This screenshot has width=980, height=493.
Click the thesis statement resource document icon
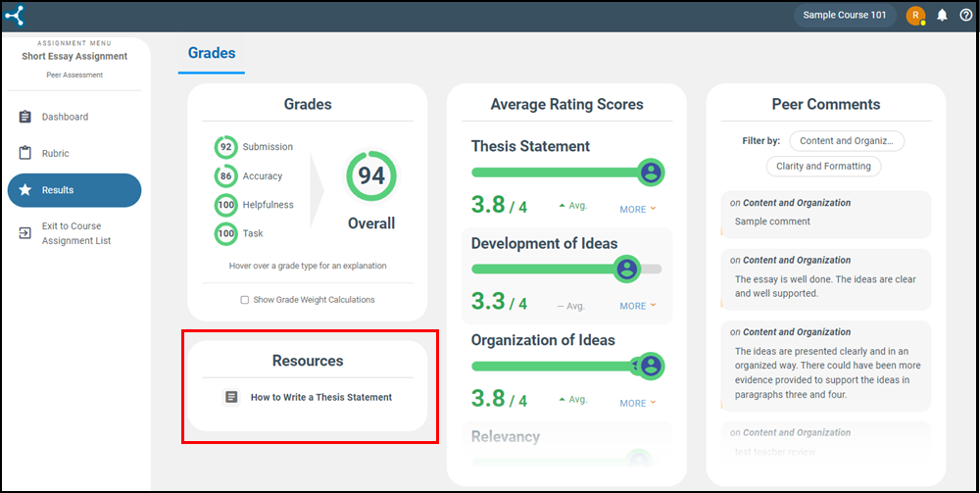[231, 397]
